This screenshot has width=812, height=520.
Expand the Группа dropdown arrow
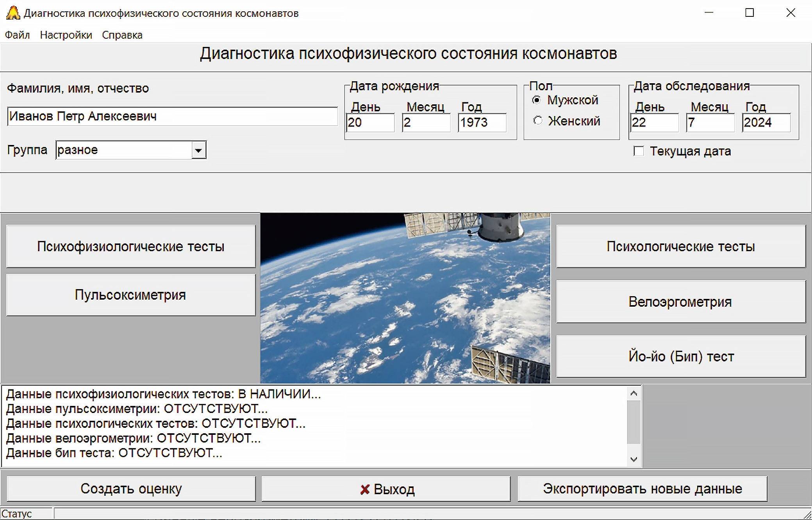click(x=198, y=150)
